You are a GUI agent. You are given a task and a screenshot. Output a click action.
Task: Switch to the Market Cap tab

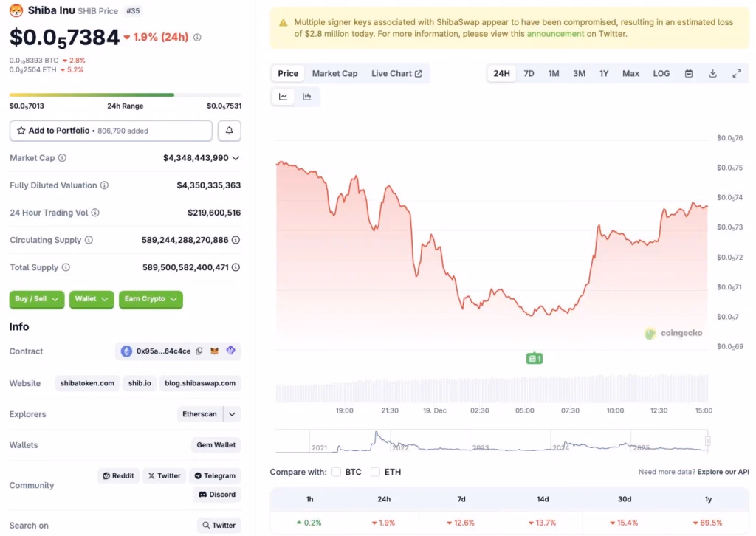(334, 74)
